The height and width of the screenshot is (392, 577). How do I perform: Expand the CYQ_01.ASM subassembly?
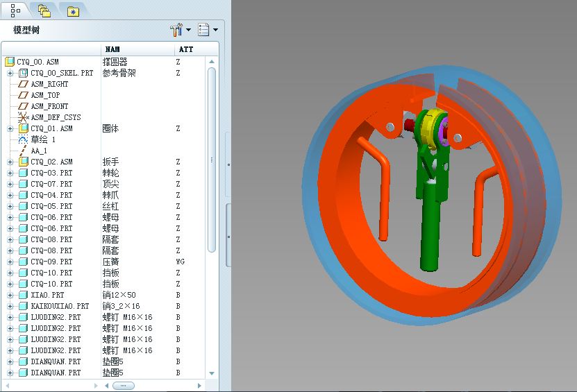click(x=10, y=129)
